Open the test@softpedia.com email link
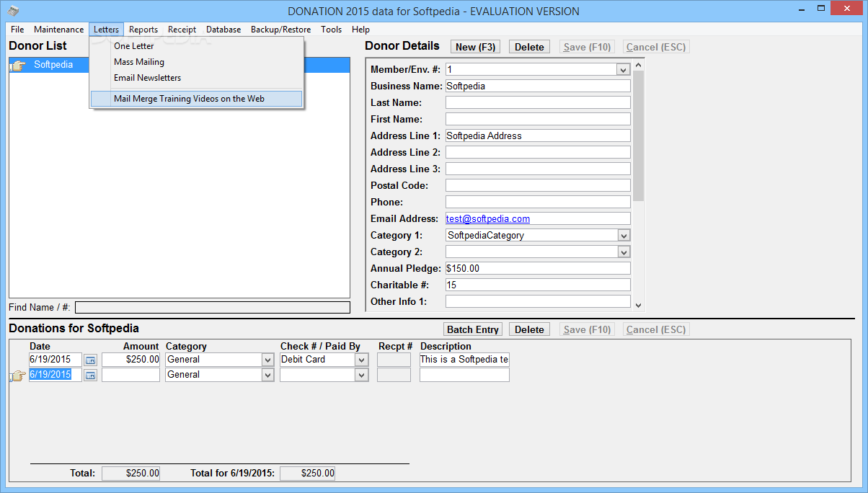The width and height of the screenshot is (868, 493). coord(488,218)
